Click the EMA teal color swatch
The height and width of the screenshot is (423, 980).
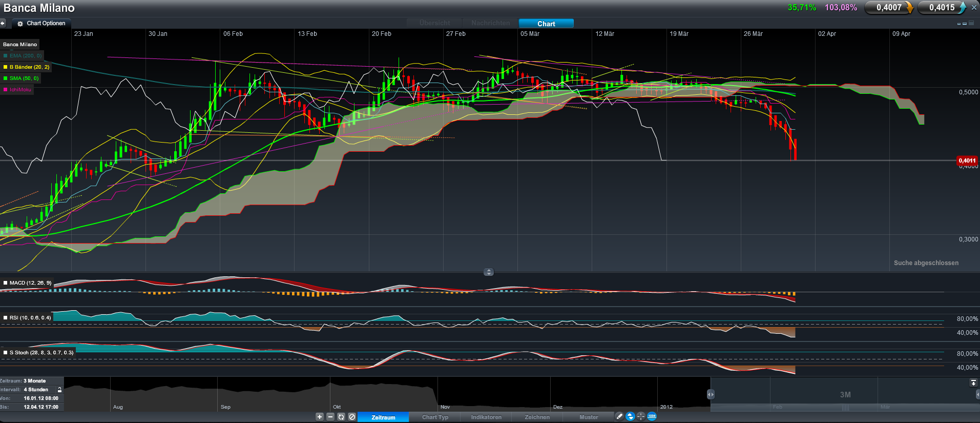6,56
